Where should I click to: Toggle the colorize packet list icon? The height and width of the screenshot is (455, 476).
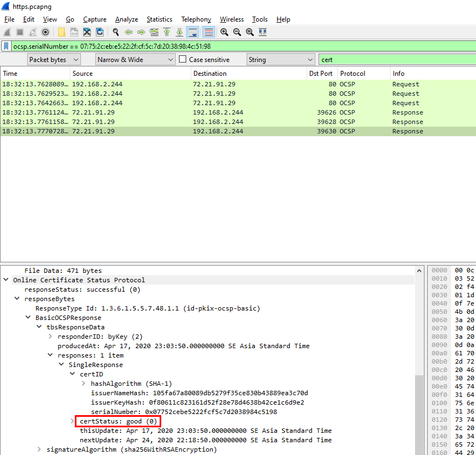(208, 32)
